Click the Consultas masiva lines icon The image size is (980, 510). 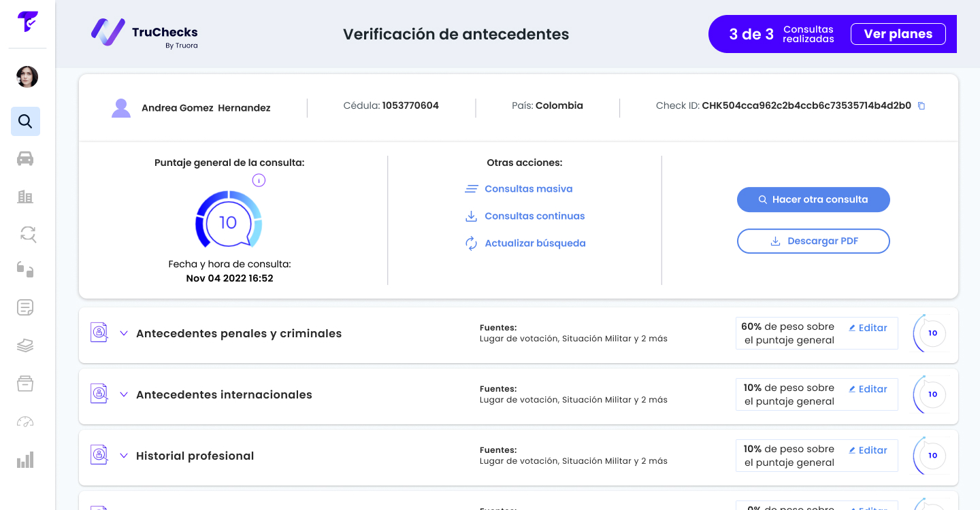tap(471, 189)
